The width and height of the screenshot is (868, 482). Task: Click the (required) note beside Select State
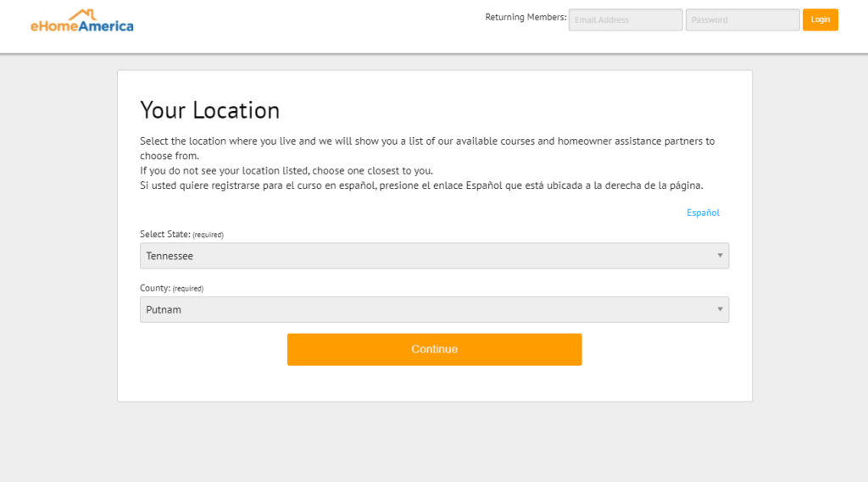209,235
